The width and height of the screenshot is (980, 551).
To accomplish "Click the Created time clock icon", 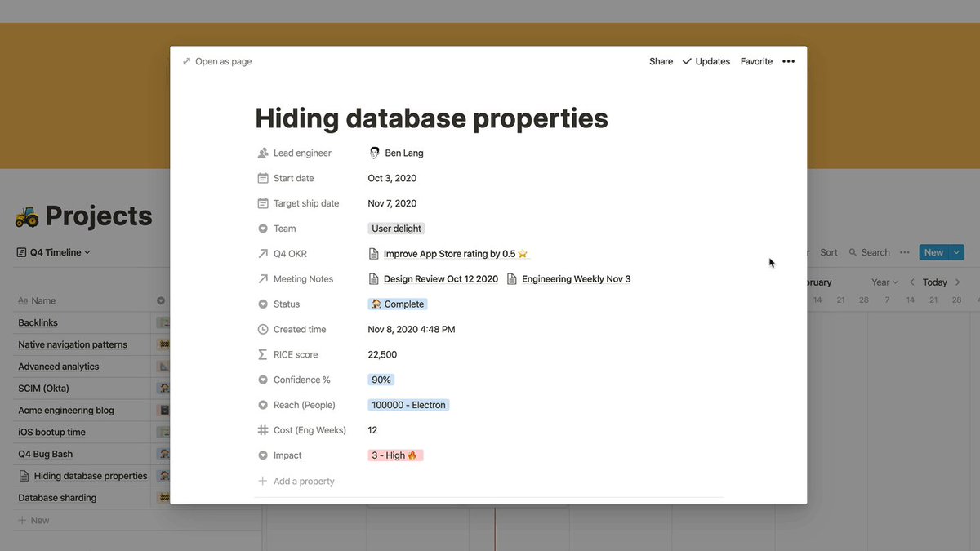I will click(263, 330).
